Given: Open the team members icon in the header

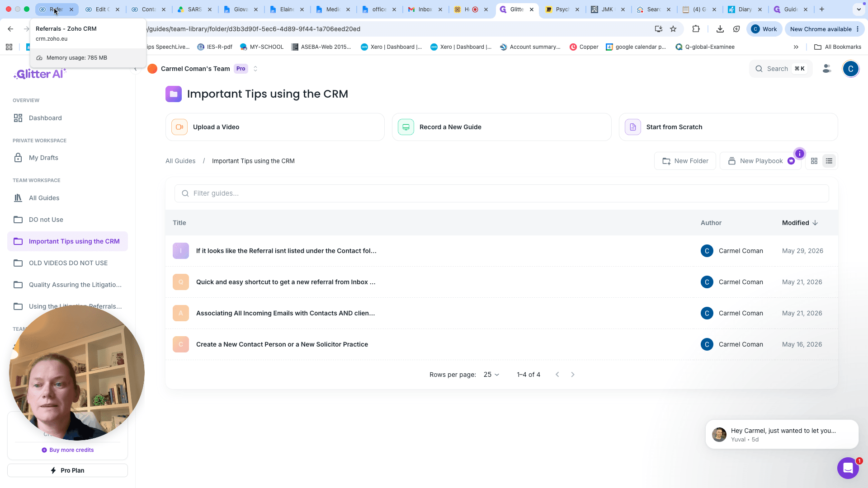Looking at the screenshot, I should [x=827, y=69].
